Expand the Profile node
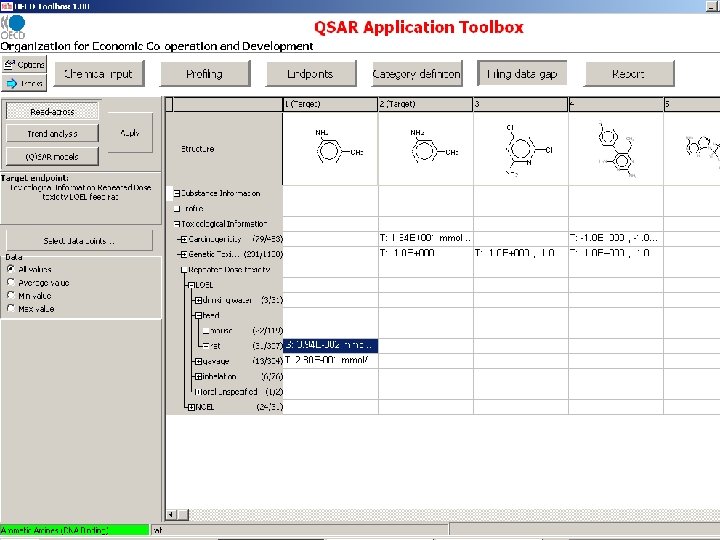This screenshot has width=720, height=540. pyautogui.click(x=177, y=208)
